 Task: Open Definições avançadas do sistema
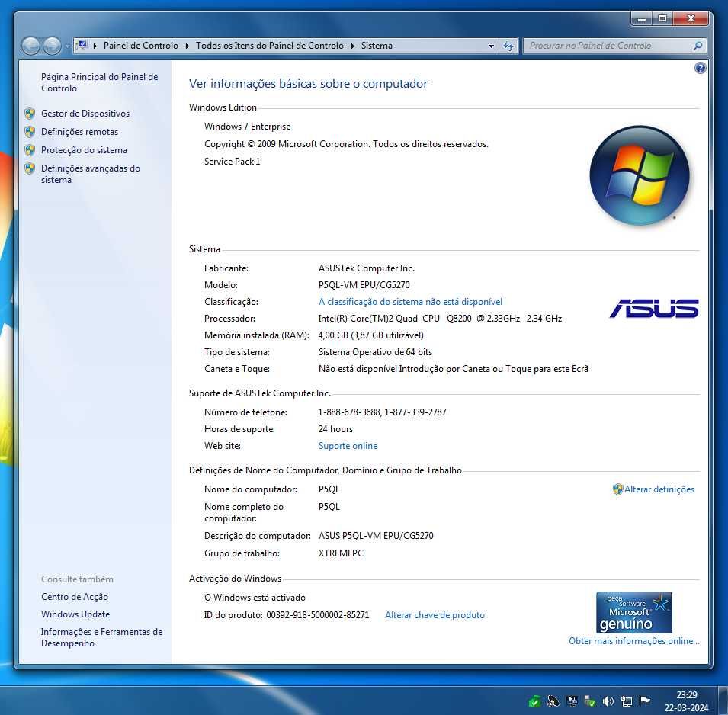click(91, 174)
